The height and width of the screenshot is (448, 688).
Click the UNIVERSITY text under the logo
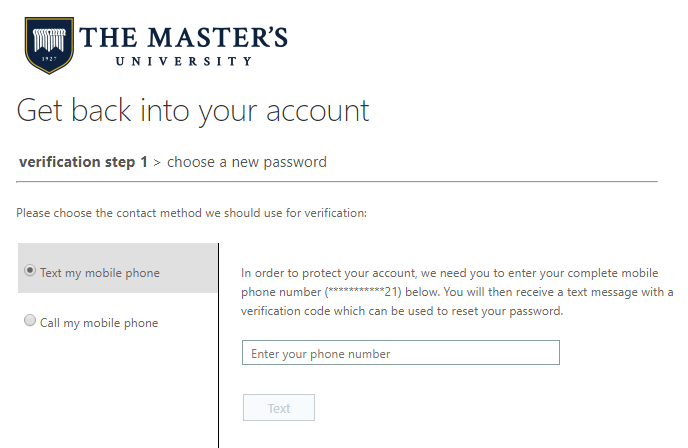[x=184, y=61]
